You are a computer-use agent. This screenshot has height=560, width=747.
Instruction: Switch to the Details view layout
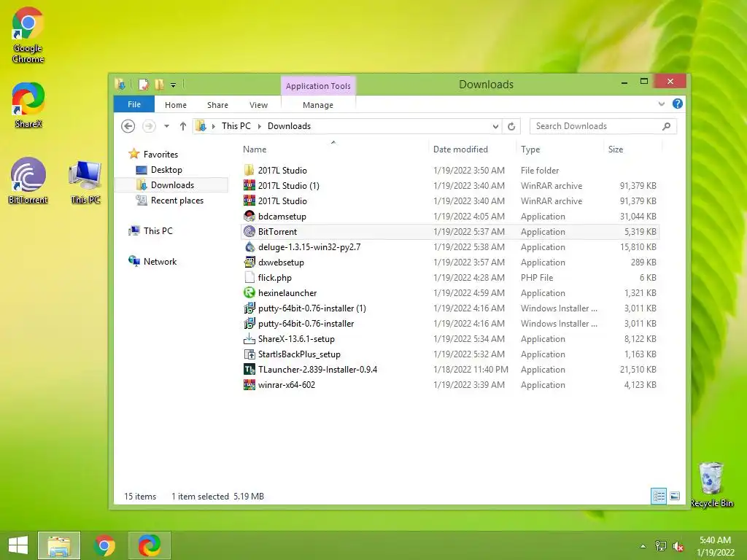click(x=659, y=496)
